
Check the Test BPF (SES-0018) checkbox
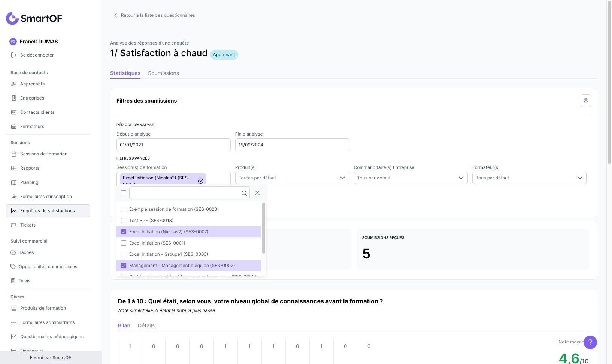124,221
